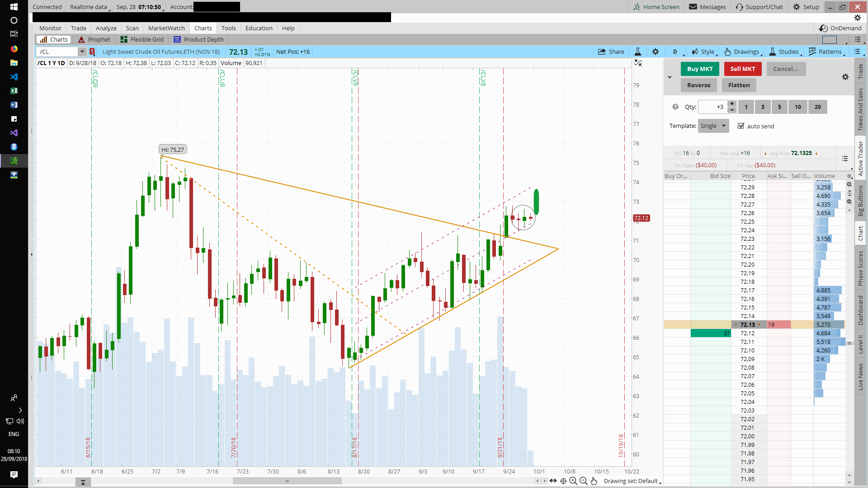Open the Template Single dropdown
Screen dimensions: 868x488
coord(713,126)
